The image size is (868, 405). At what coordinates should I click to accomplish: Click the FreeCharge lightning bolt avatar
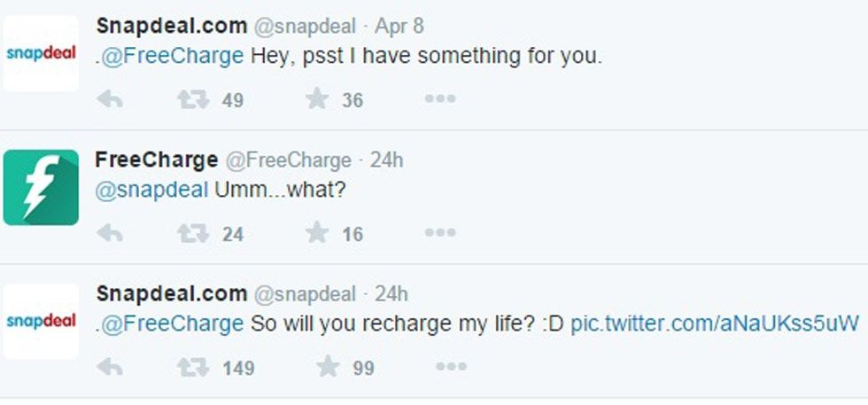[x=41, y=187]
